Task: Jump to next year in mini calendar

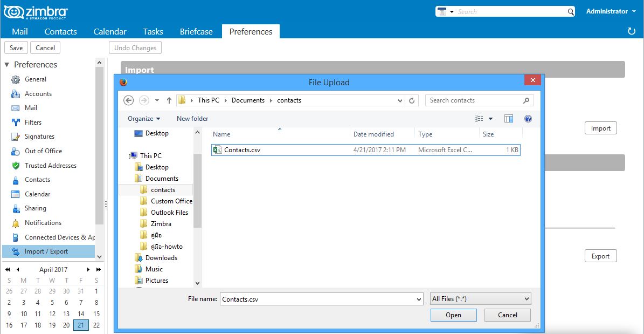Action: 98,270
